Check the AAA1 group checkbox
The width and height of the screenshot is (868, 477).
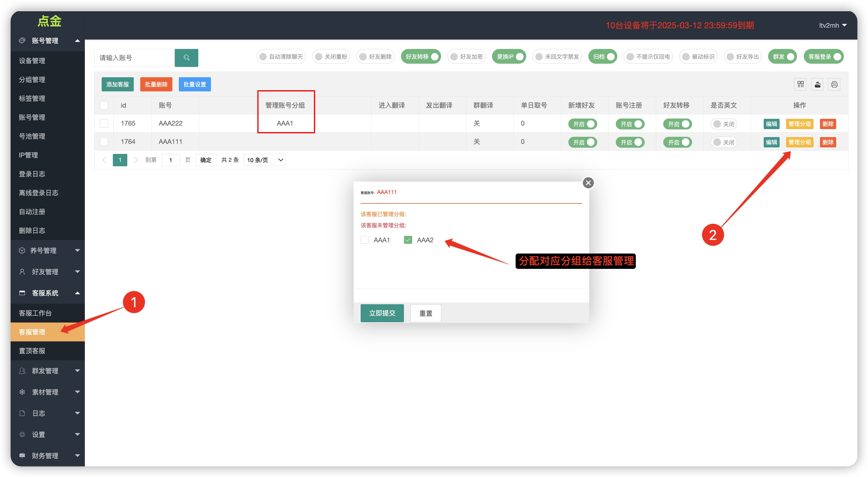[x=364, y=240]
